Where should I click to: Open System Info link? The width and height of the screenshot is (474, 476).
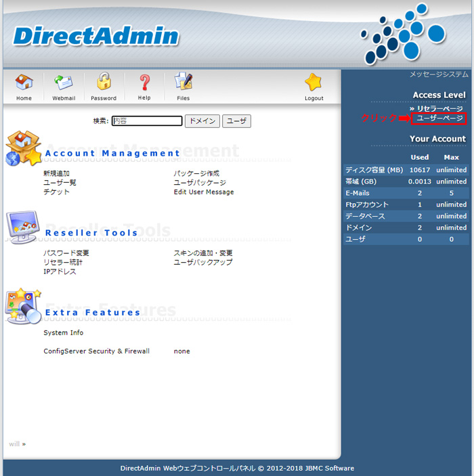click(x=64, y=332)
